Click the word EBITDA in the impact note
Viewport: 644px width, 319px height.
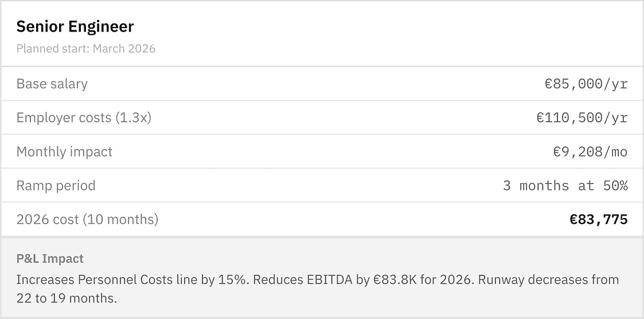329,280
